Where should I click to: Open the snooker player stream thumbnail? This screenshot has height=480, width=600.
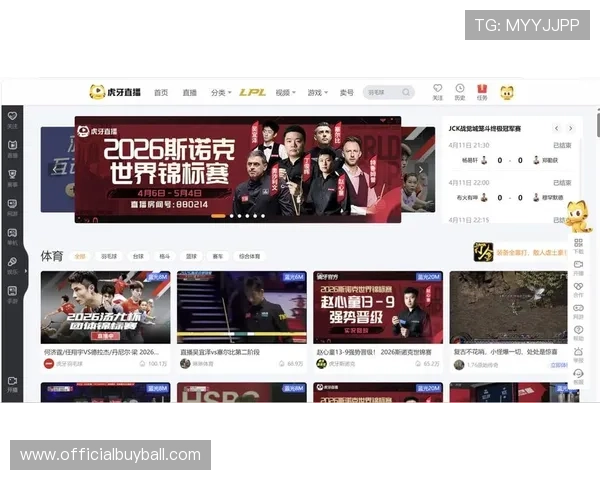click(x=242, y=307)
